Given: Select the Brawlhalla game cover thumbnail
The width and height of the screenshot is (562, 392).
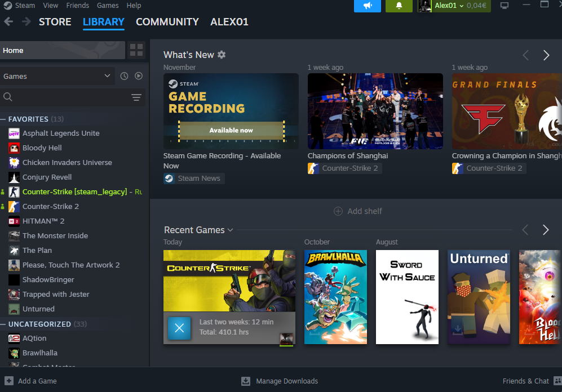Looking at the screenshot, I should click(x=335, y=297).
